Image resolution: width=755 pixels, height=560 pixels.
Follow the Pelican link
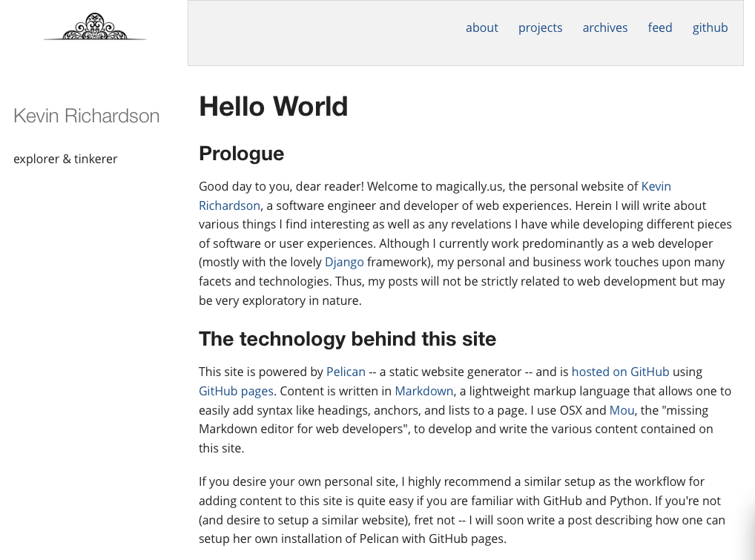click(x=344, y=372)
